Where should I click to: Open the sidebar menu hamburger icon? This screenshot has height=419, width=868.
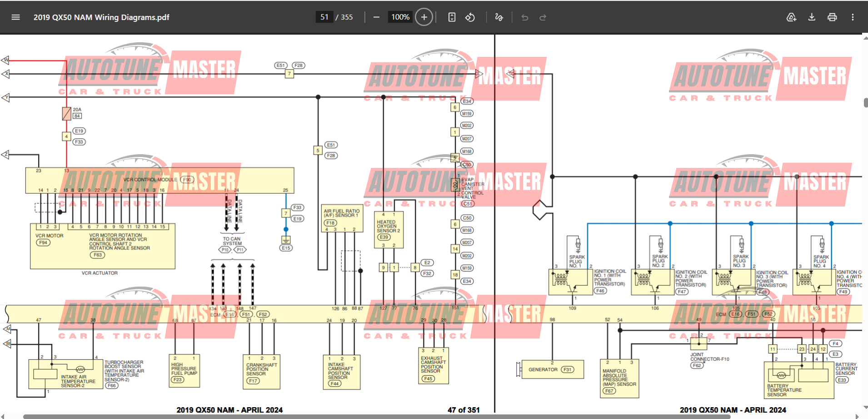15,17
